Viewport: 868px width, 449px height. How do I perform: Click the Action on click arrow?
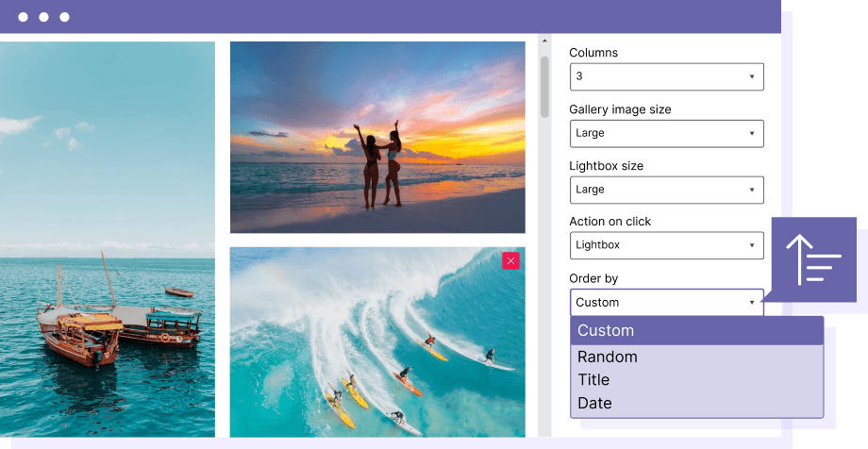752,245
